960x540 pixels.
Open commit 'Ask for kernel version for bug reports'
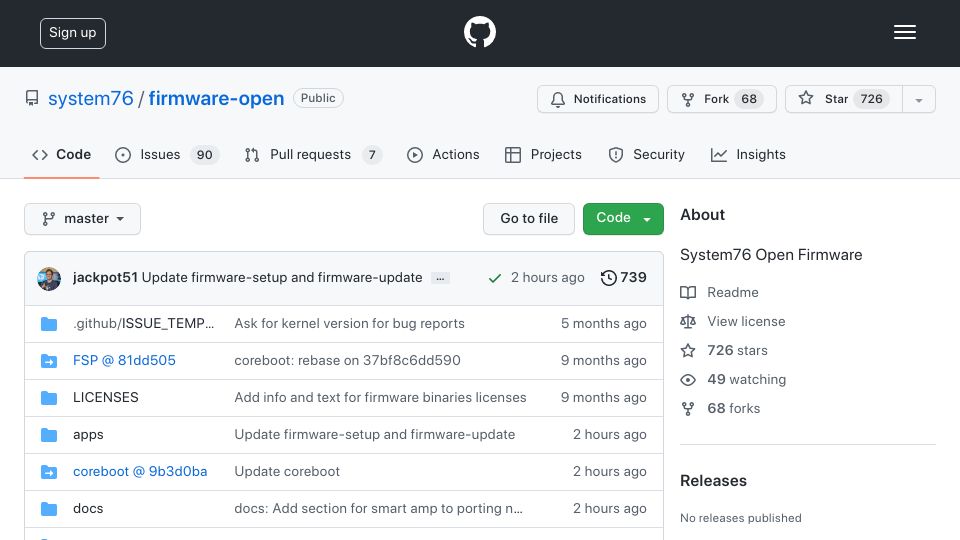(350, 323)
